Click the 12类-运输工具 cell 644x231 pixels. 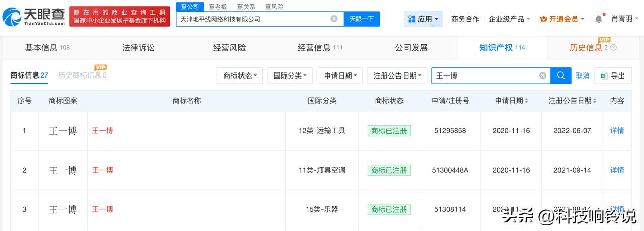click(322, 131)
